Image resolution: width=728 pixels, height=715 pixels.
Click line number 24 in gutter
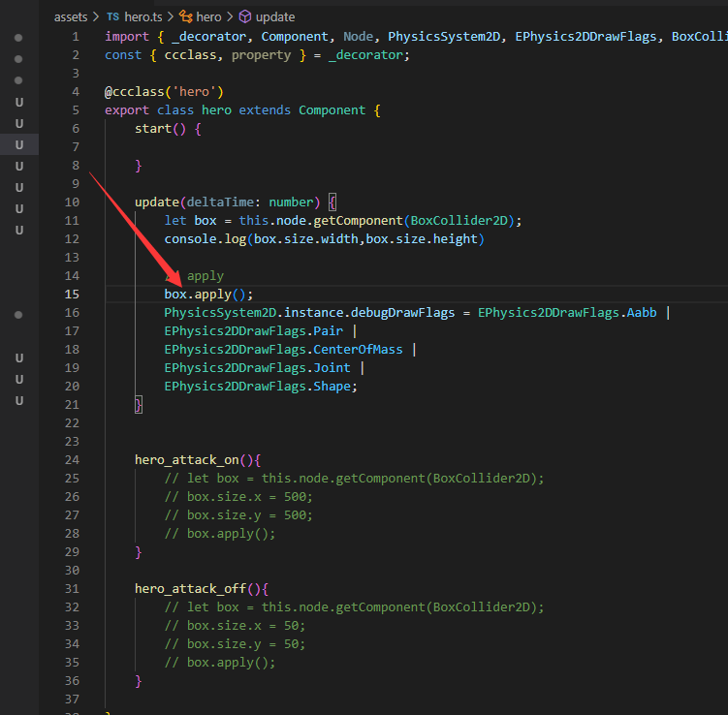click(72, 460)
